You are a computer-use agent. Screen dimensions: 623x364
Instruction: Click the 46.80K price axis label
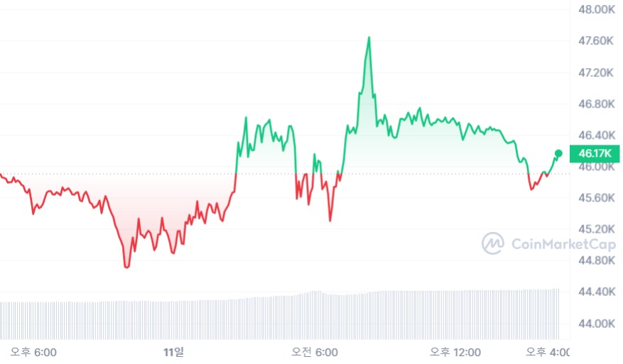click(597, 104)
